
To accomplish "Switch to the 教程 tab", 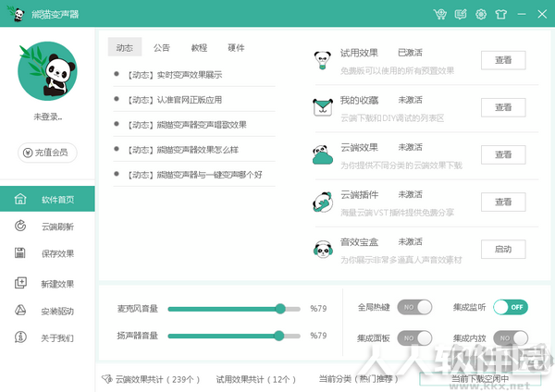I will point(199,47).
